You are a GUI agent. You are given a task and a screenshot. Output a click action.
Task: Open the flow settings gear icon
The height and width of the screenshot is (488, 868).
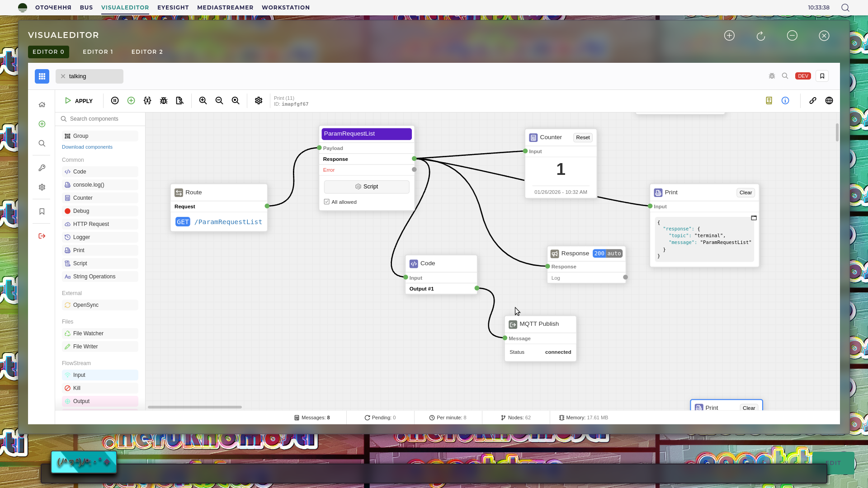pyautogui.click(x=259, y=101)
